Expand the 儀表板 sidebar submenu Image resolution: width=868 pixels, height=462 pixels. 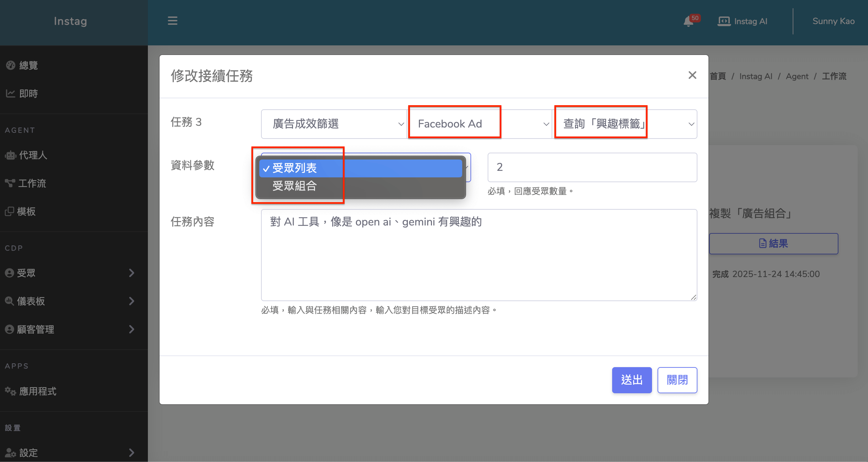131,301
